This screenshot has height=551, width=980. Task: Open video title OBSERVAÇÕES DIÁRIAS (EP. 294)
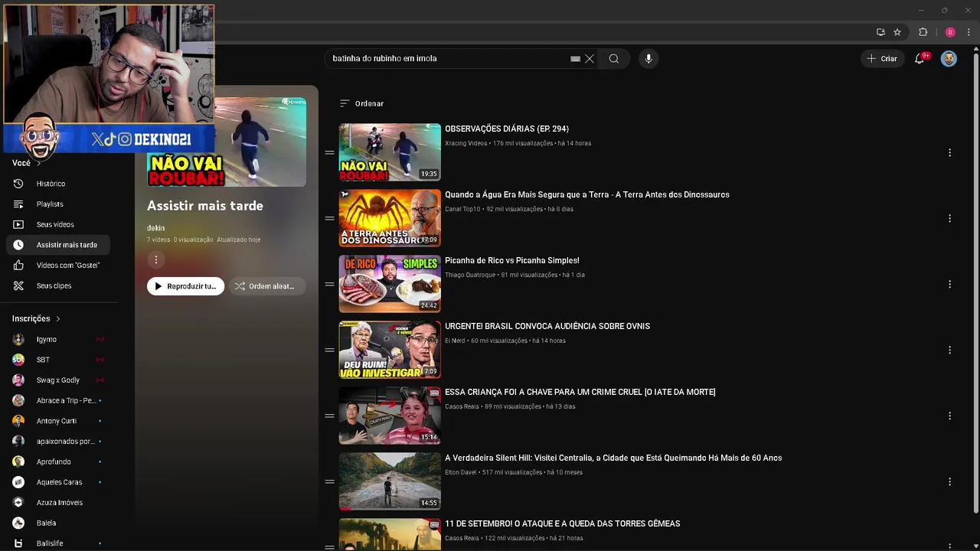point(507,129)
